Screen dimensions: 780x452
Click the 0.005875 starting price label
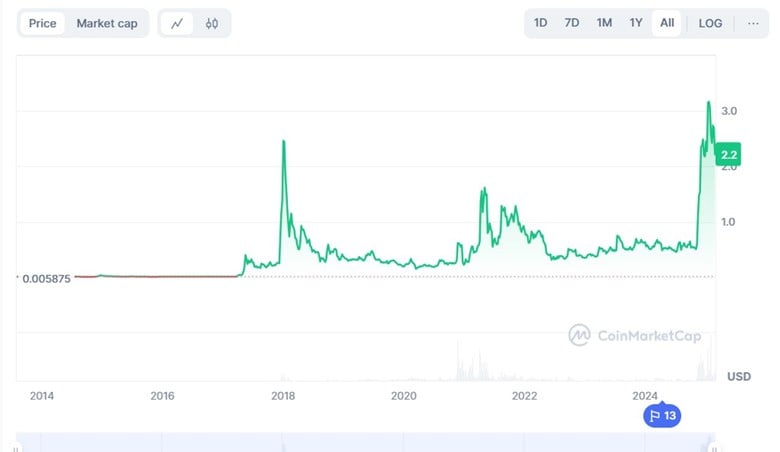point(46,278)
